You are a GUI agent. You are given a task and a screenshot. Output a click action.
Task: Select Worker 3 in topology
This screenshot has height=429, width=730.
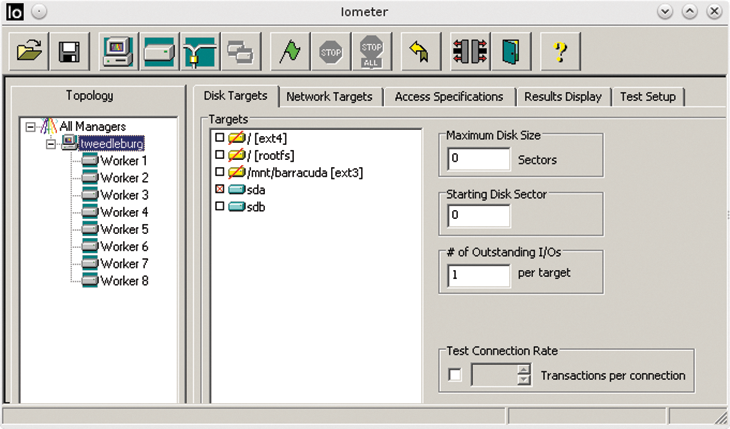pos(124,195)
